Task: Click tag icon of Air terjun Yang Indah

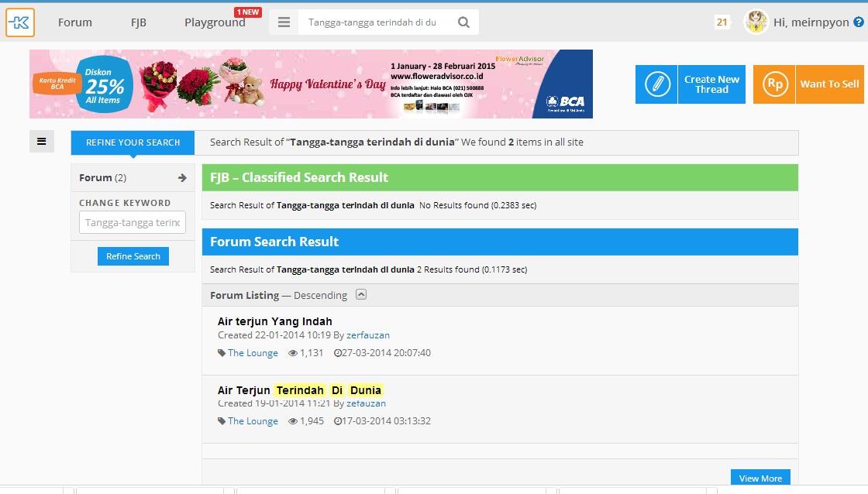Action: pos(222,353)
